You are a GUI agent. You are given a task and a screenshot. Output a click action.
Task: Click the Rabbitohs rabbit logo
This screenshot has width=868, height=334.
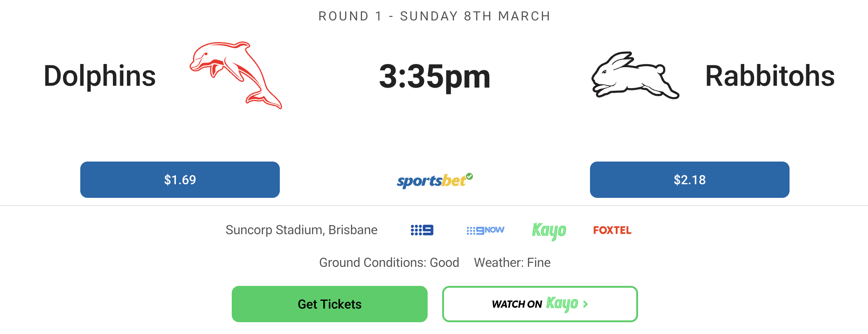click(x=635, y=75)
